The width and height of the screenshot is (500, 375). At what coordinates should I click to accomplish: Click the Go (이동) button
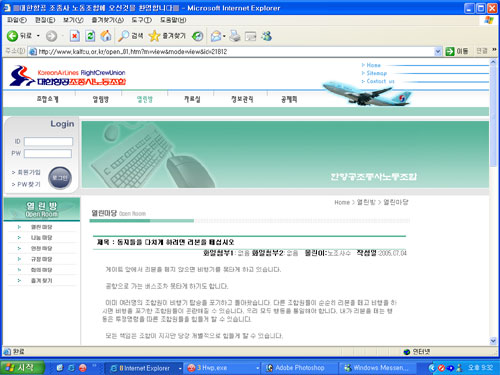pyautogui.click(x=457, y=51)
